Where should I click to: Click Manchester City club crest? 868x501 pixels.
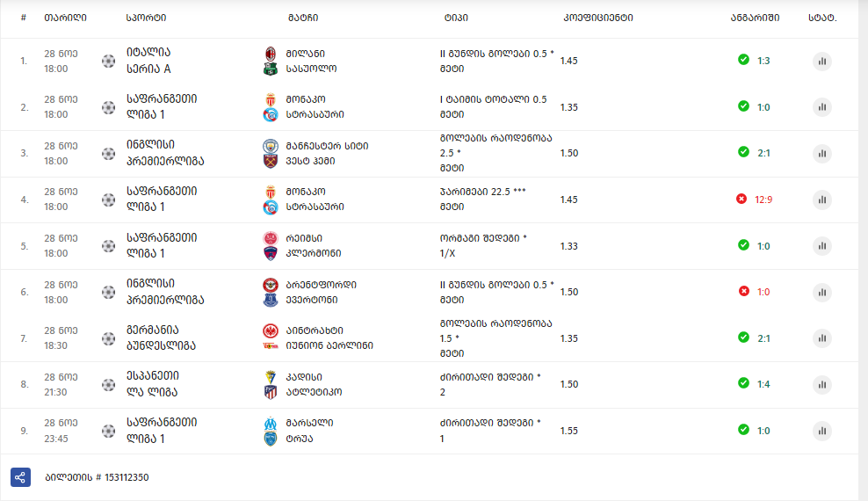tap(270, 146)
